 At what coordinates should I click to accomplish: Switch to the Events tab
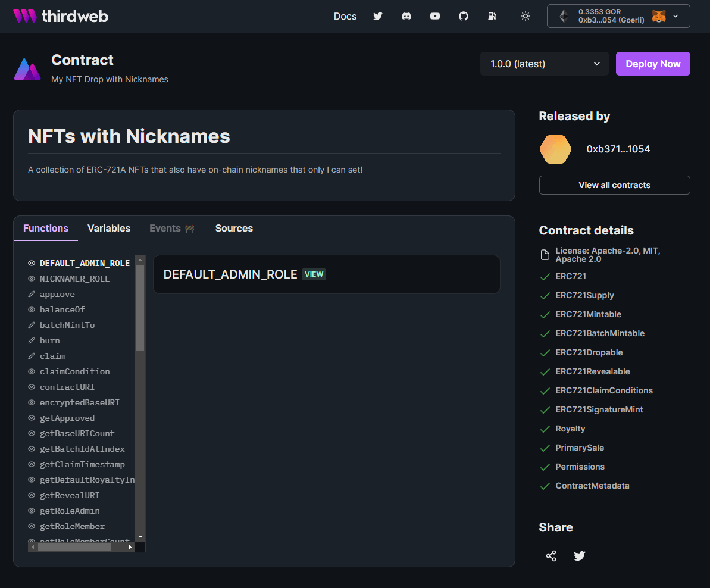point(172,228)
